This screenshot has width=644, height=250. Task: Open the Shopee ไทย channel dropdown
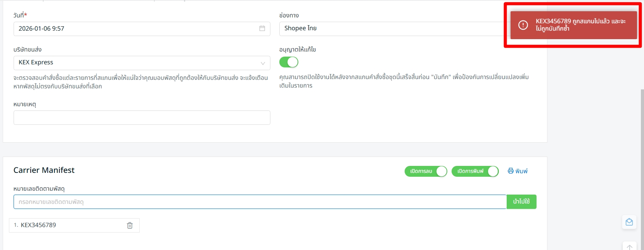click(x=388, y=29)
